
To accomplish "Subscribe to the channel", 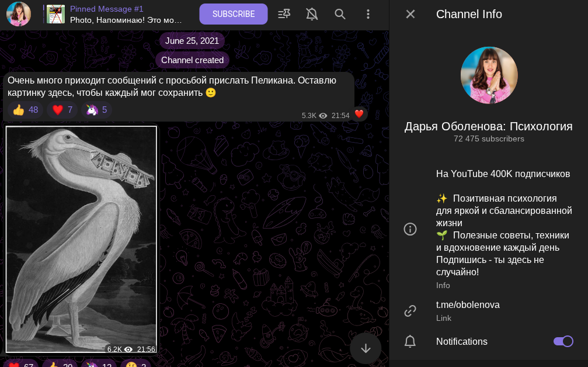I will [x=233, y=14].
